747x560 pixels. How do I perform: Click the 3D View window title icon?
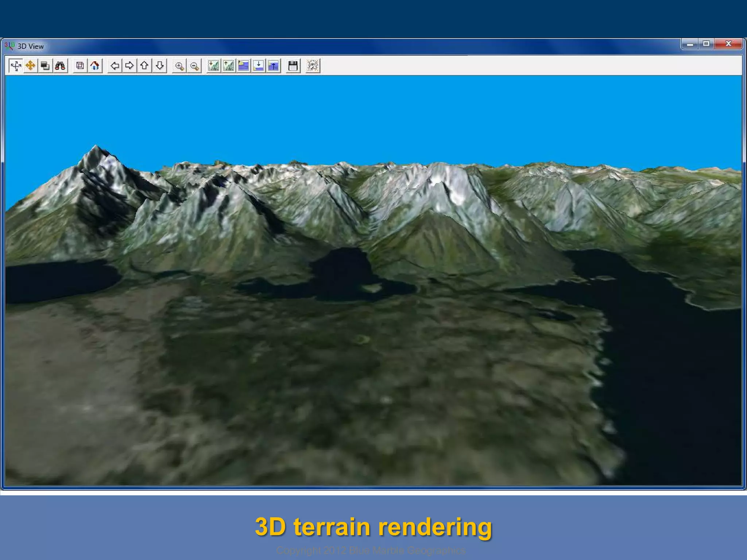click(9, 46)
